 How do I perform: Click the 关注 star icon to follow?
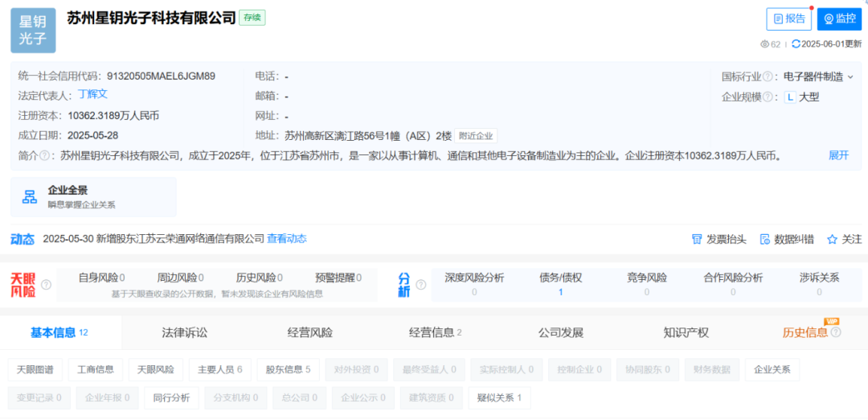[x=833, y=239]
